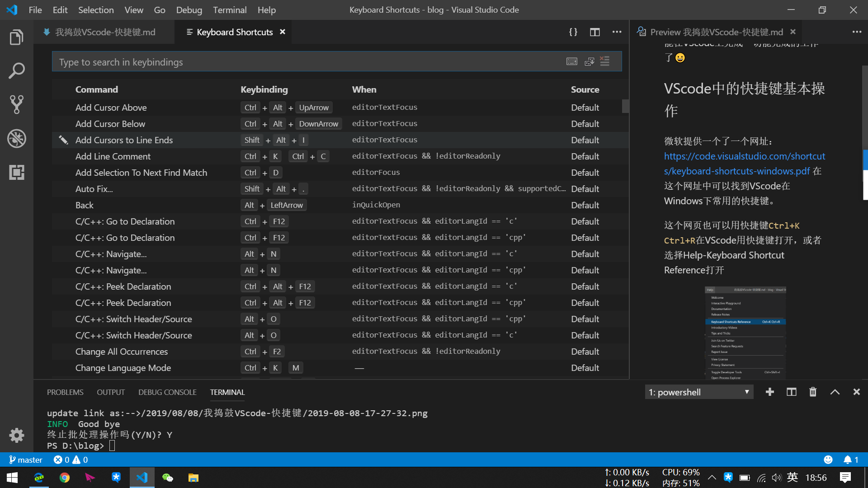Click the Help menu screenshot thumbnail in preview

(745, 333)
